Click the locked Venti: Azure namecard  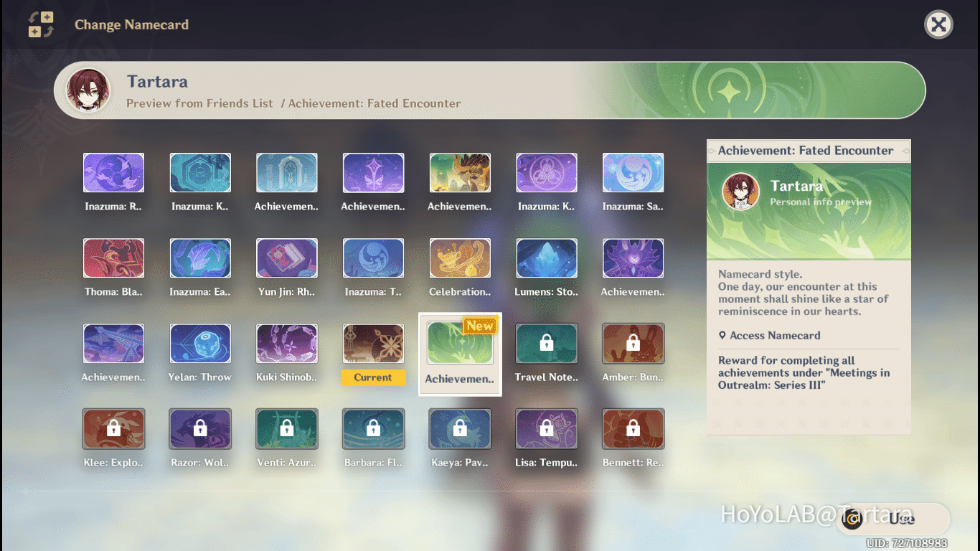(x=287, y=429)
